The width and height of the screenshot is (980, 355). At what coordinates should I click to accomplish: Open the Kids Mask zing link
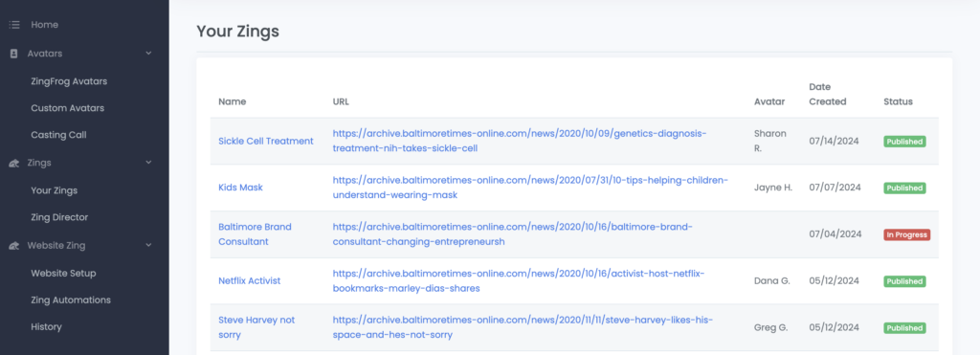[x=240, y=188]
